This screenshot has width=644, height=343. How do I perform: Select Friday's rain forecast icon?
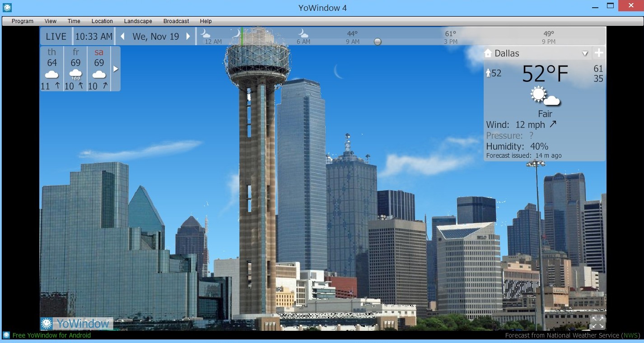point(75,75)
